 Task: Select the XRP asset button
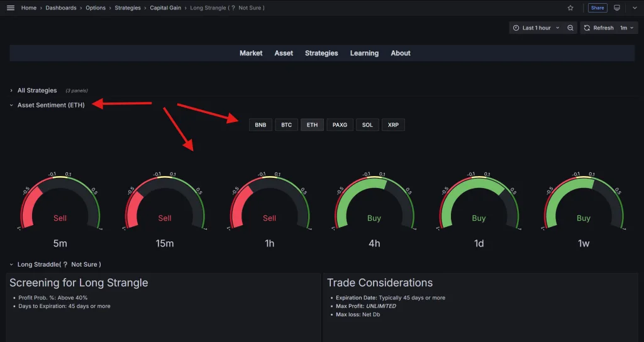tap(393, 125)
